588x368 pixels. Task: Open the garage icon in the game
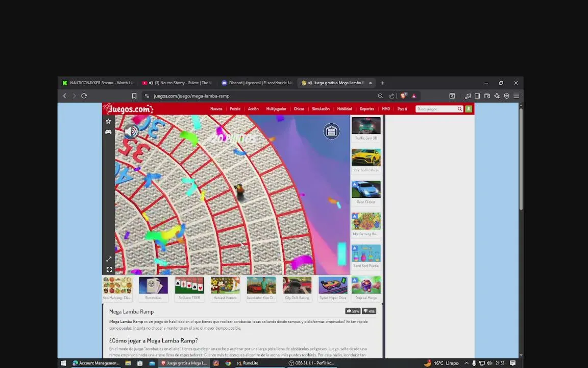click(331, 131)
